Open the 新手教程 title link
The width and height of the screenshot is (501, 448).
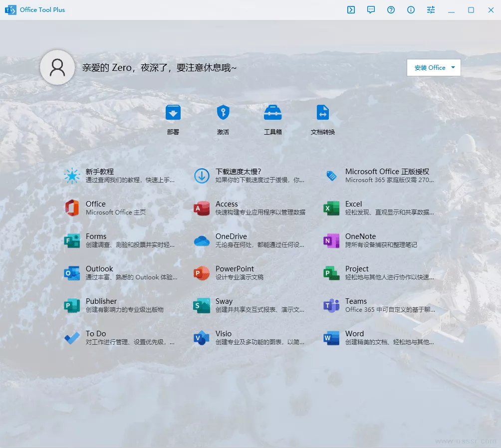(100, 172)
